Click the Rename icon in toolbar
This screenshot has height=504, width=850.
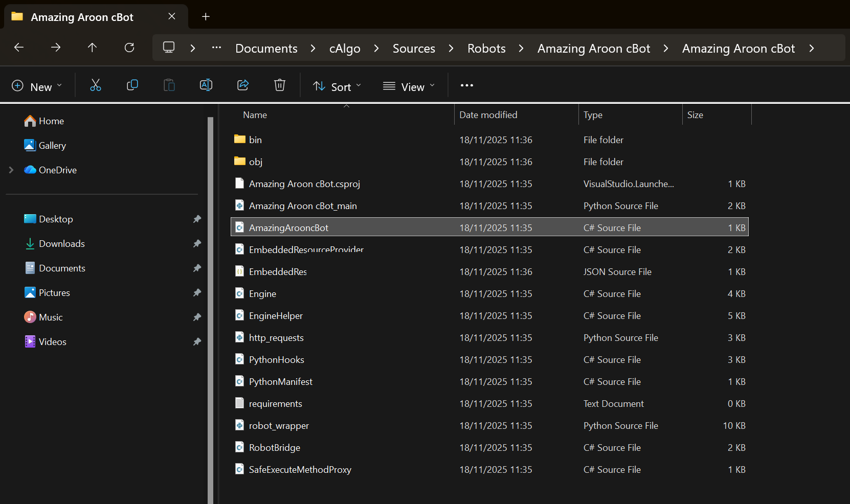point(206,85)
